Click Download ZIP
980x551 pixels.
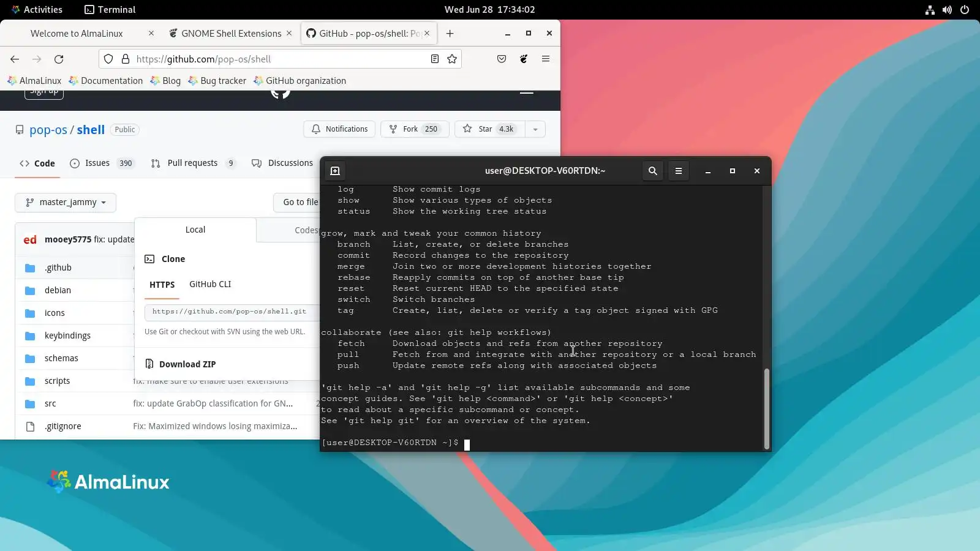[181, 364]
